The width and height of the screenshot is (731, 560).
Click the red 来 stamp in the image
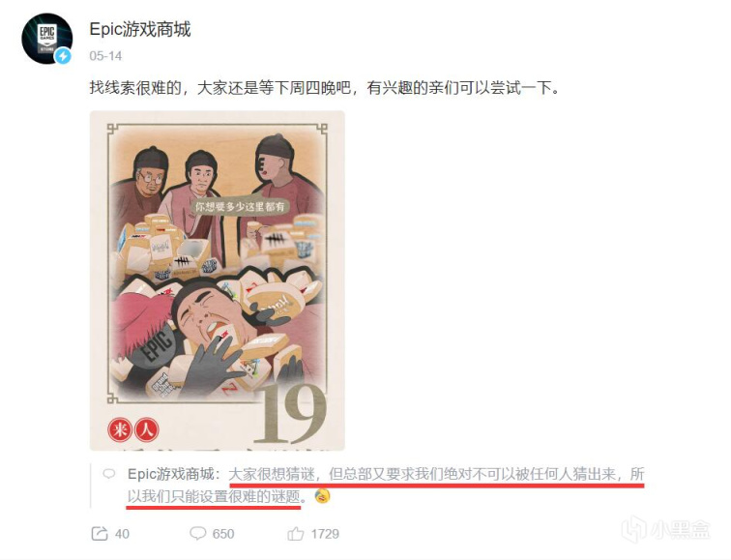click(120, 429)
